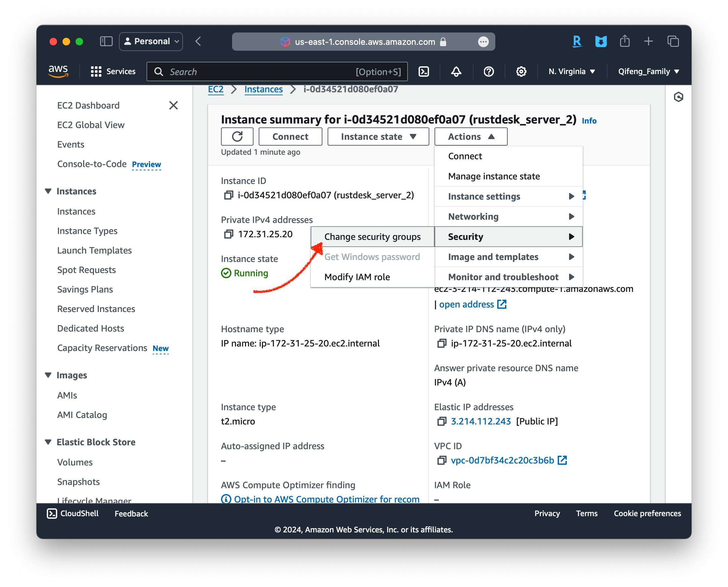Click the AWS logo home icon

[58, 72]
